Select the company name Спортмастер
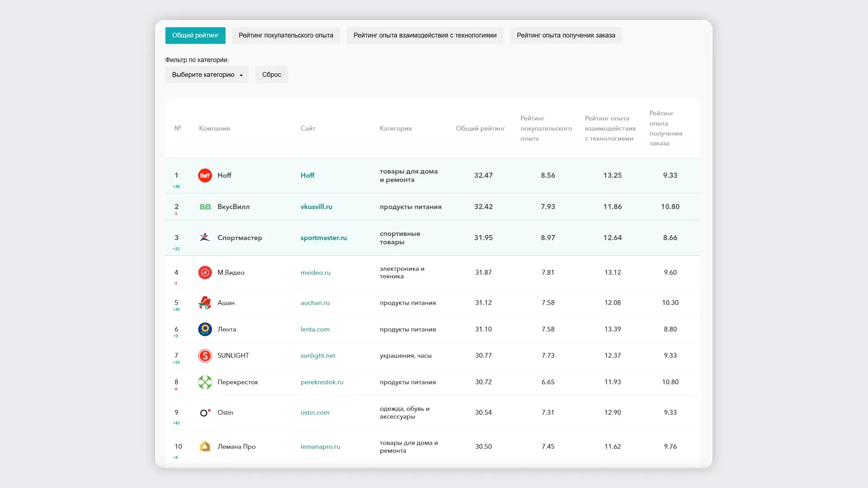This screenshot has height=488, width=868. point(240,238)
